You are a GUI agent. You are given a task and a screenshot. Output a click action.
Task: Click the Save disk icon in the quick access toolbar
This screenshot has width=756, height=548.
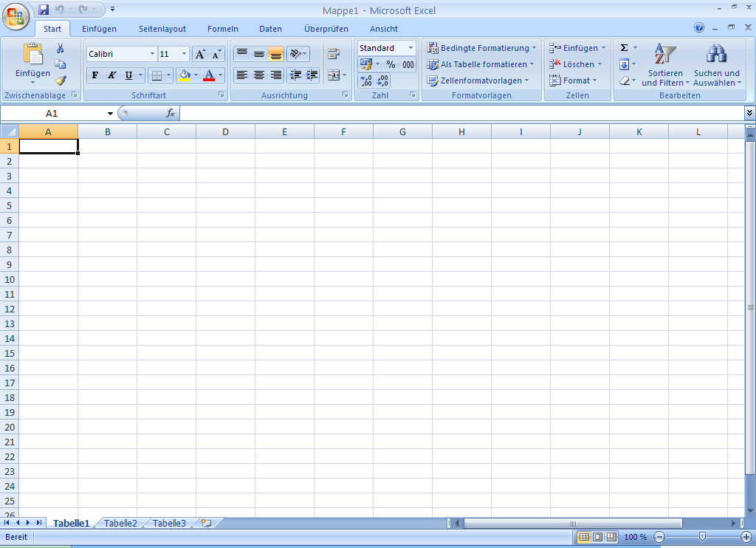[44, 10]
